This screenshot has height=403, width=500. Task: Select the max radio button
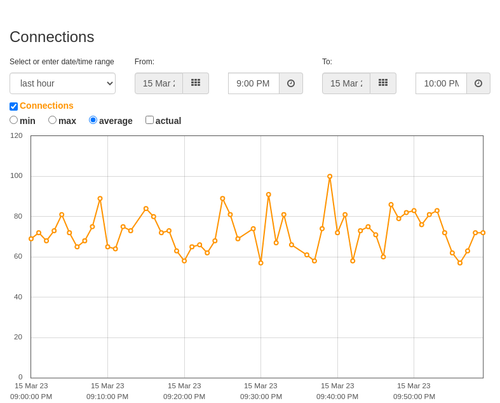[52, 120]
